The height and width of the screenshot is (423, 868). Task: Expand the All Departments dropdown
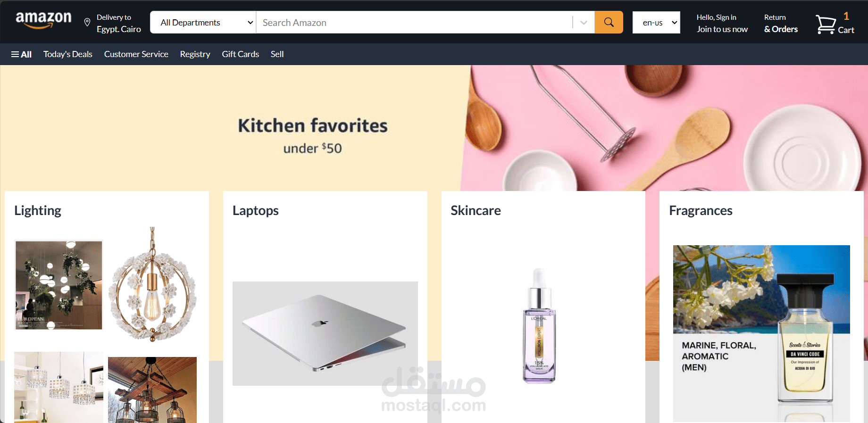click(x=203, y=22)
